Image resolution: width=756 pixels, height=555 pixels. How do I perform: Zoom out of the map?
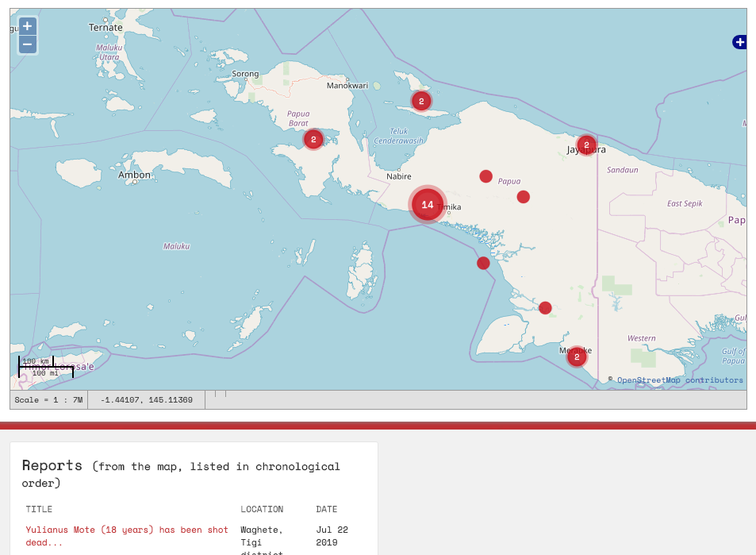pyautogui.click(x=27, y=44)
